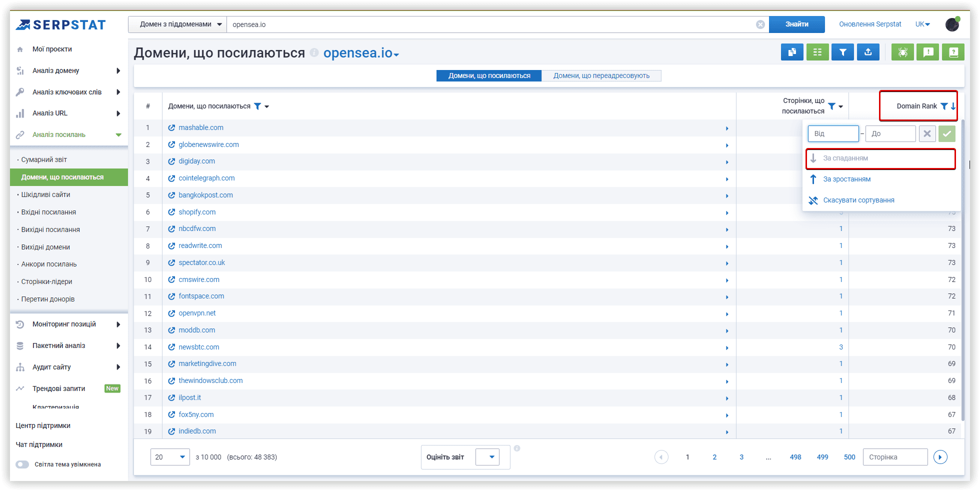Open Donor intersection in sidebar
The width and height of the screenshot is (980, 491).
click(x=48, y=299)
